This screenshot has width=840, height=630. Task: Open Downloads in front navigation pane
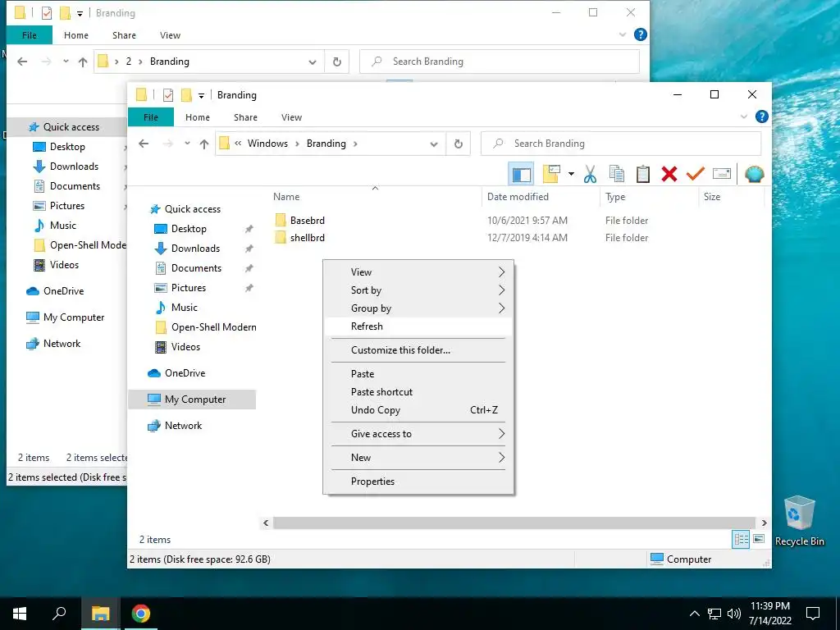tap(195, 249)
